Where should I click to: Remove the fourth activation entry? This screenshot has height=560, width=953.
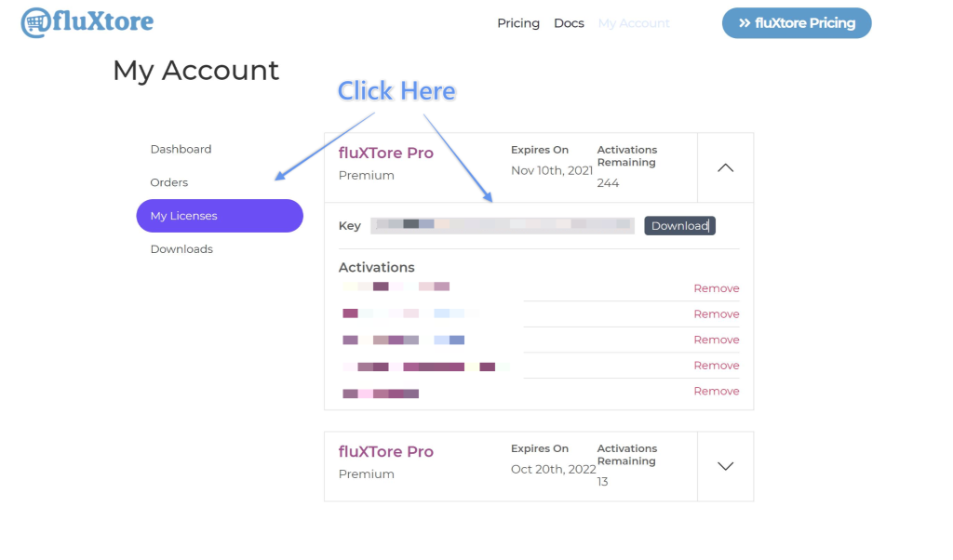[717, 366]
